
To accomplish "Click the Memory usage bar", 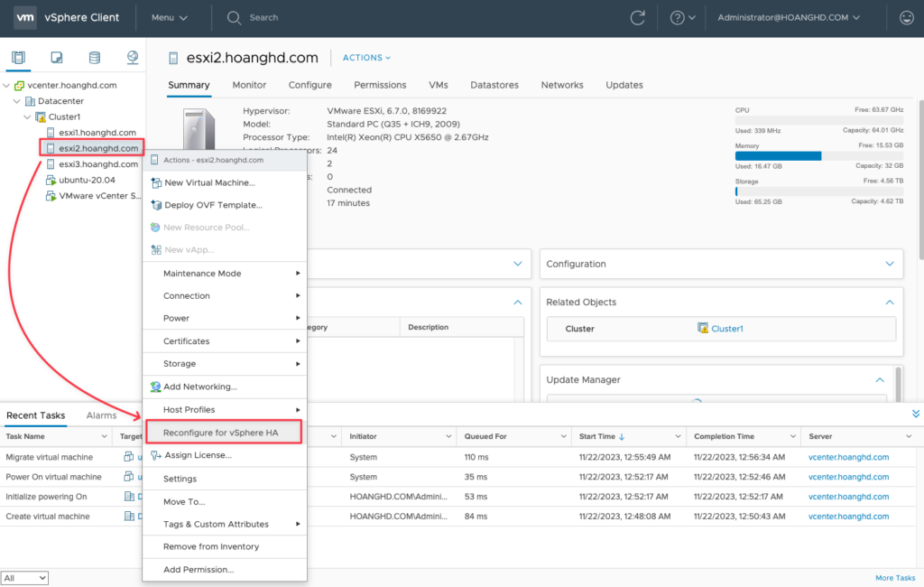I will tap(819, 155).
